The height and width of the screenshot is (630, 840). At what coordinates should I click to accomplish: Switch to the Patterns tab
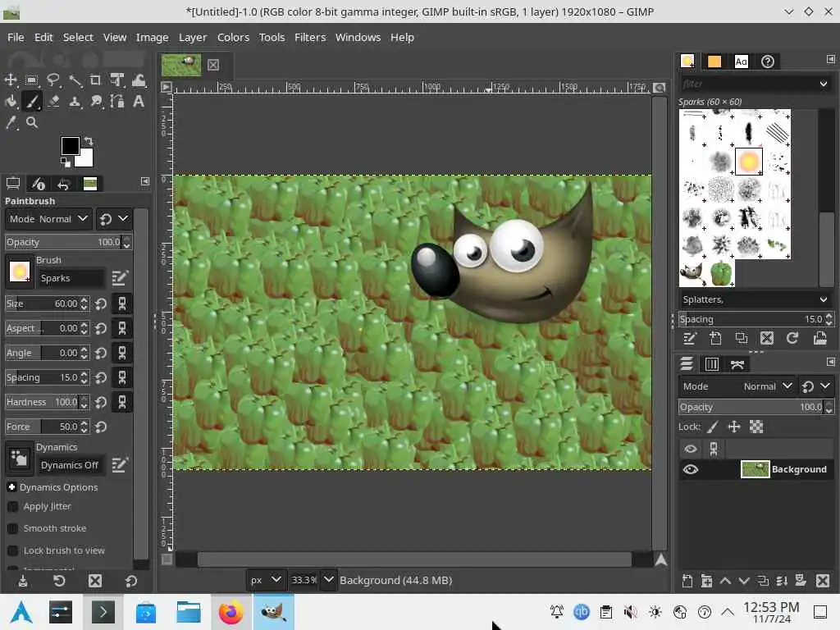714,62
